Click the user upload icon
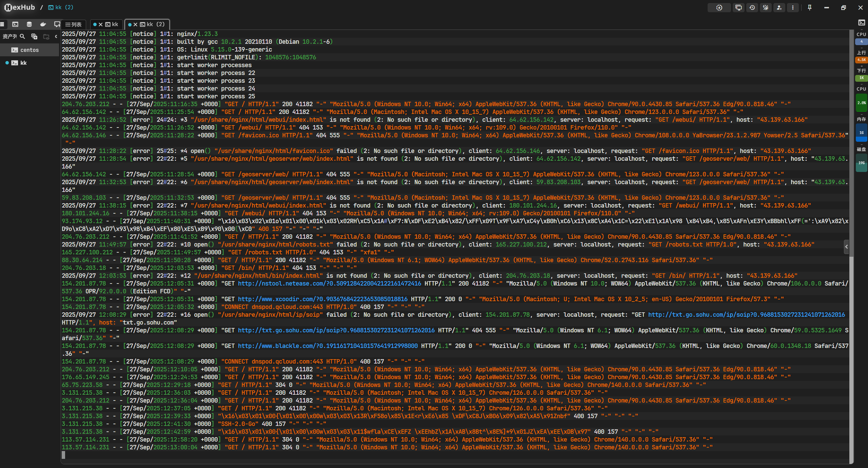Image resolution: width=868 pixels, height=468 pixels. pos(779,7)
